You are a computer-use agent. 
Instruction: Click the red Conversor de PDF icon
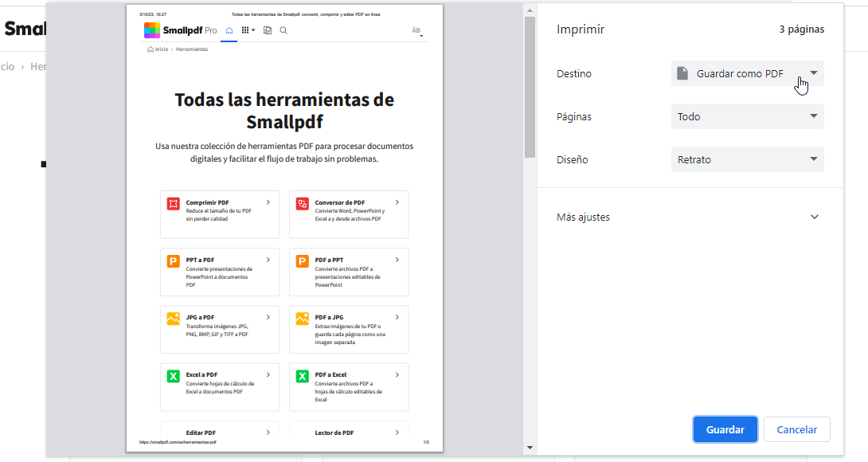coord(302,203)
